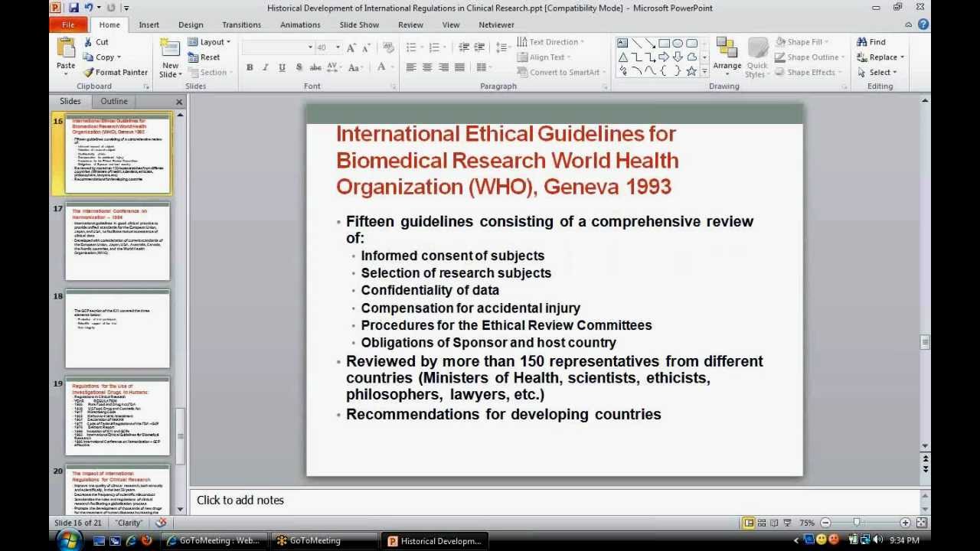980x551 pixels.
Task: Fit slide to current window
Action: point(921,523)
